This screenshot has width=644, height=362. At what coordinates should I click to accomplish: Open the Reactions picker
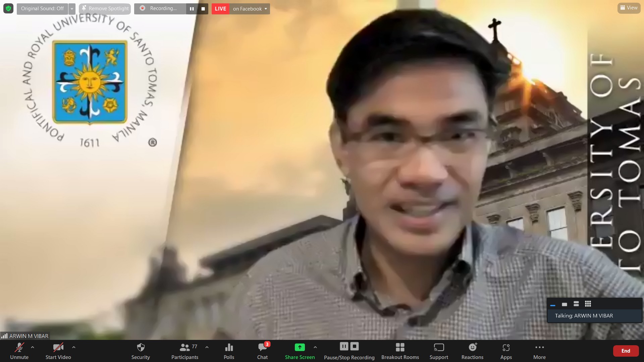tap(472, 351)
